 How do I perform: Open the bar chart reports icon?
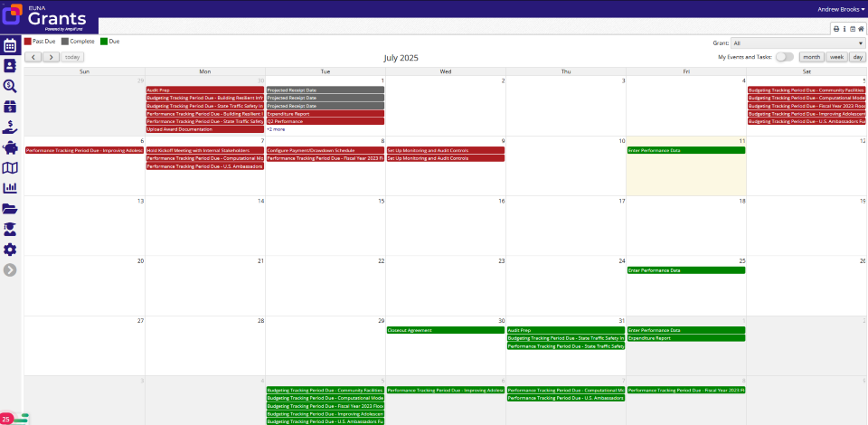coord(10,188)
